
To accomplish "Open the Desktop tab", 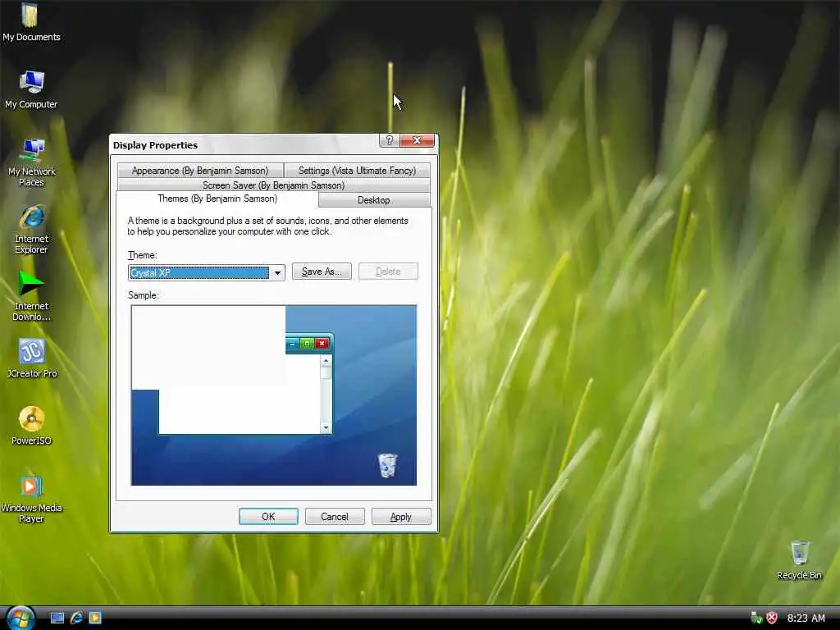I will 373,200.
